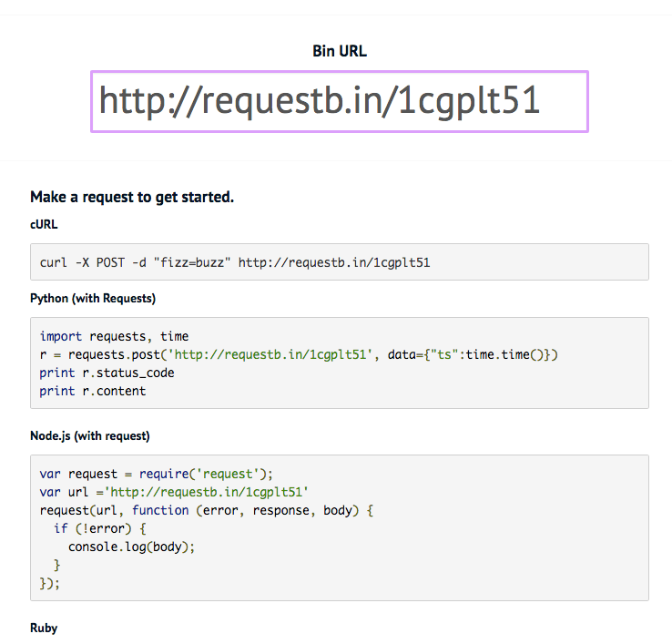Click the "require('request')" code line
672x644 pixels.
tap(156, 474)
